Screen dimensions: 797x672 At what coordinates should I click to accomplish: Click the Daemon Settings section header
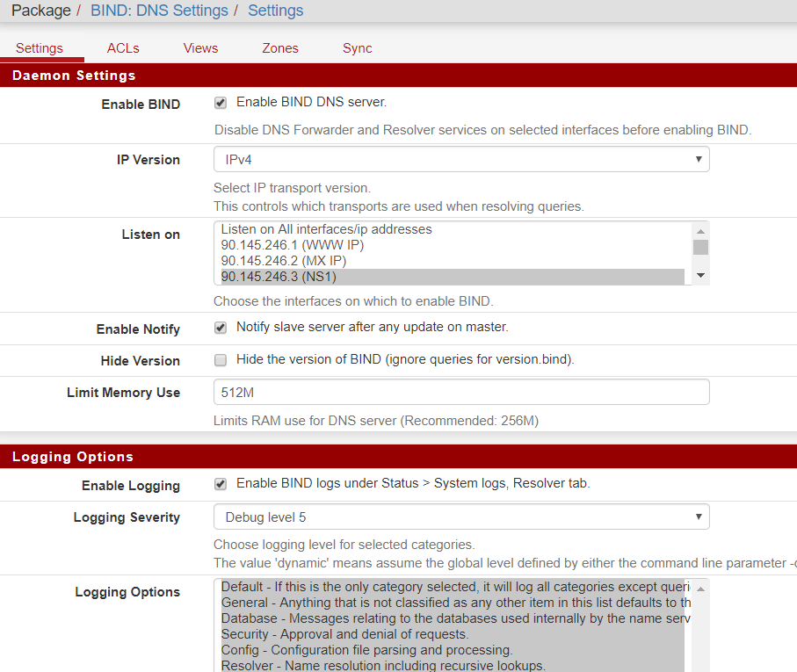399,76
